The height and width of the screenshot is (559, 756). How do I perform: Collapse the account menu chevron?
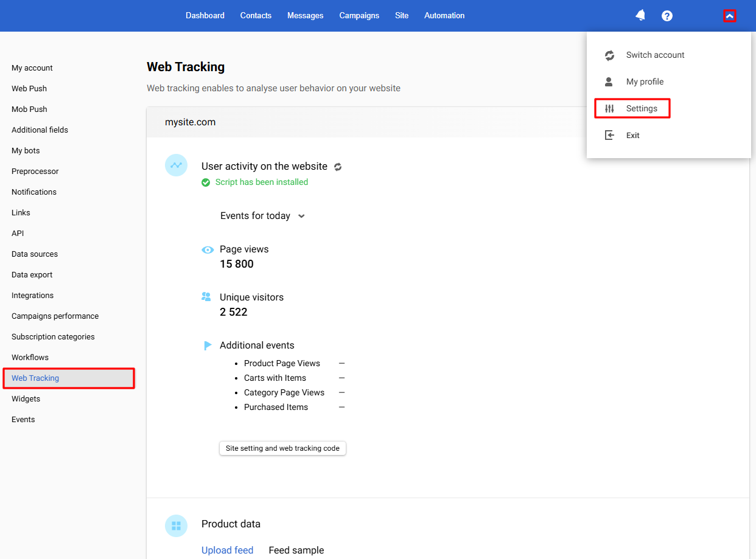730,16
